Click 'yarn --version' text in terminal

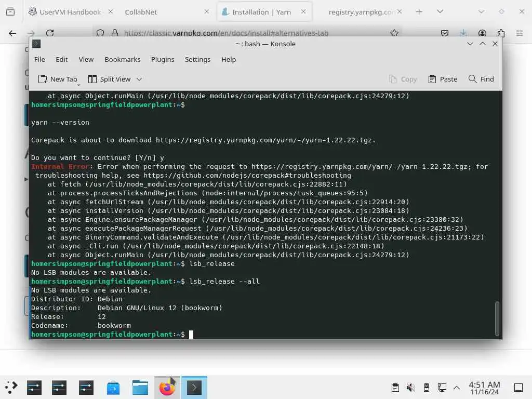point(60,123)
